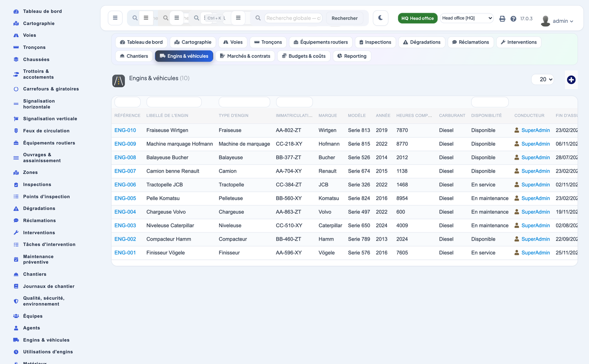Open the ENG-010 reference link
The width and height of the screenshot is (589, 364).
(x=125, y=130)
